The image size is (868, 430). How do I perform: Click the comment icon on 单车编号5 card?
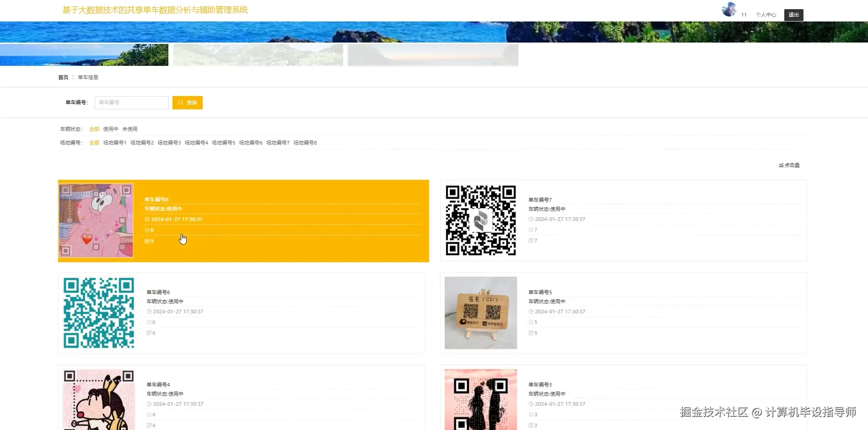click(x=531, y=333)
